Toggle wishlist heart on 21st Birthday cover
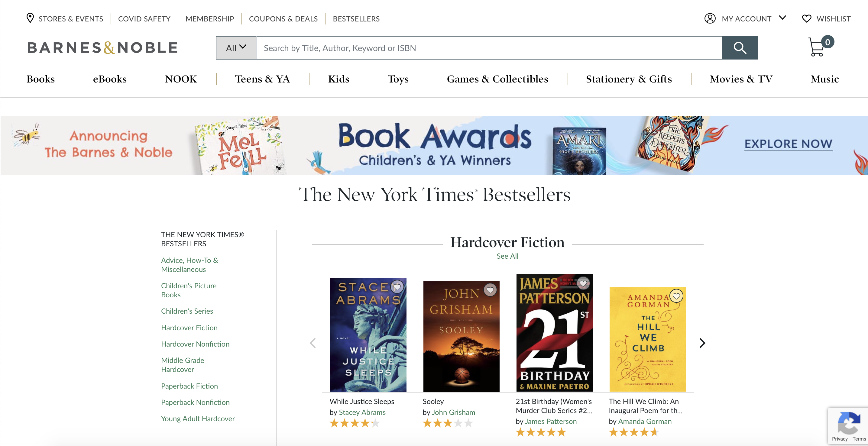This screenshot has width=868, height=446. [583, 283]
